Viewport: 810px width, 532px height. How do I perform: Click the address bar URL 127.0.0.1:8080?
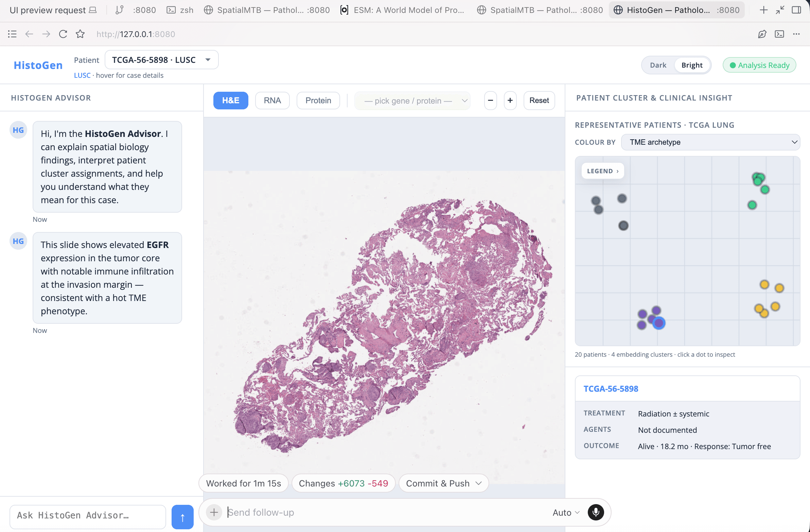pyautogui.click(x=136, y=34)
